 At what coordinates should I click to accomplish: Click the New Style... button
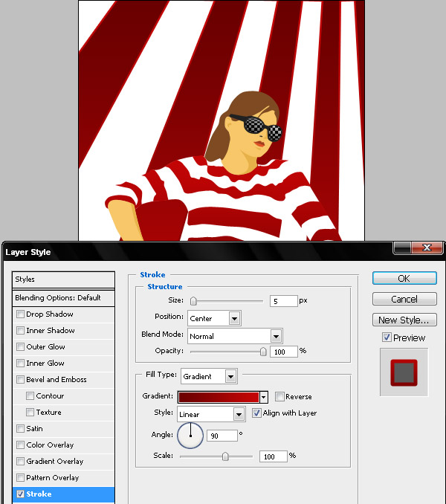[404, 320]
